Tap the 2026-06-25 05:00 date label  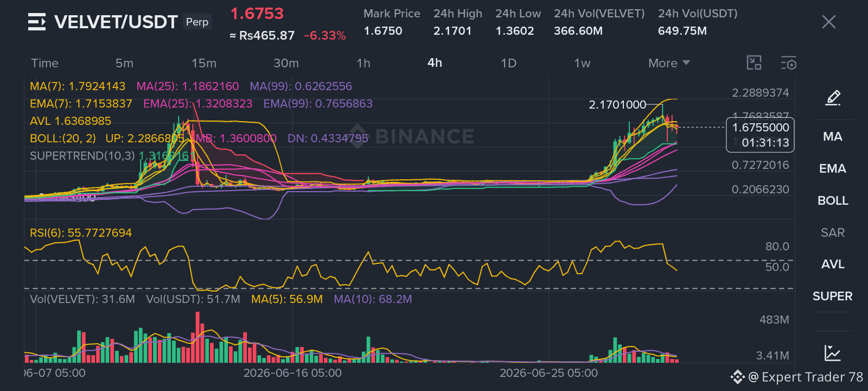(x=548, y=373)
